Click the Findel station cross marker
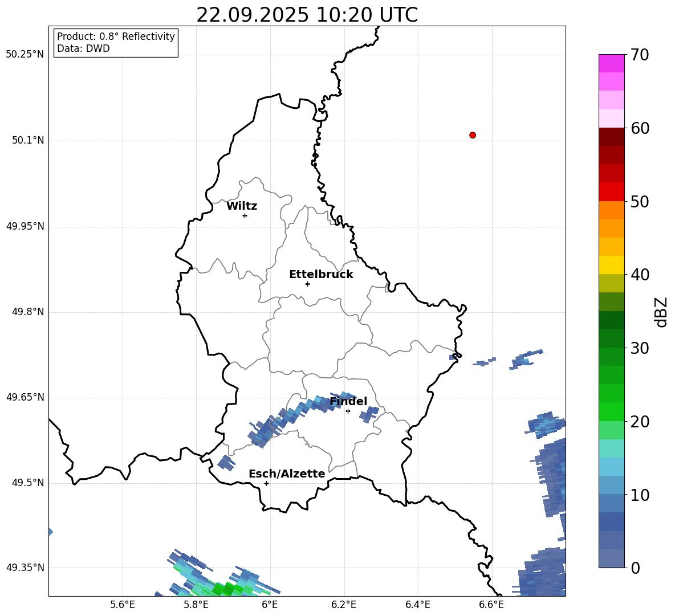675x616 pixels. tap(348, 411)
